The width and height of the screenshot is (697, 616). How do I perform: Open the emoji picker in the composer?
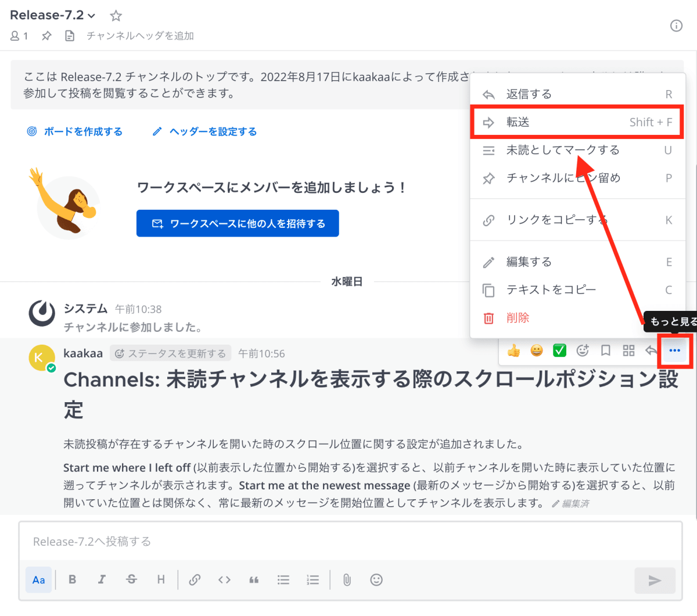(x=376, y=579)
